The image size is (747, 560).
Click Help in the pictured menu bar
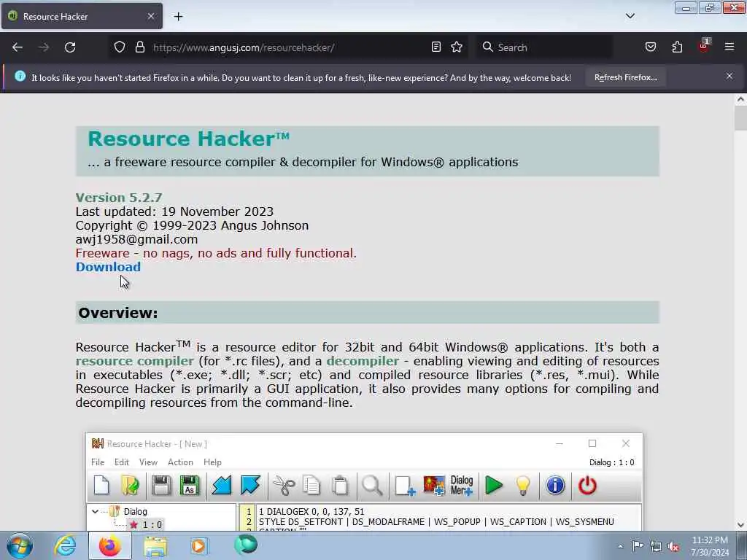[x=212, y=462]
